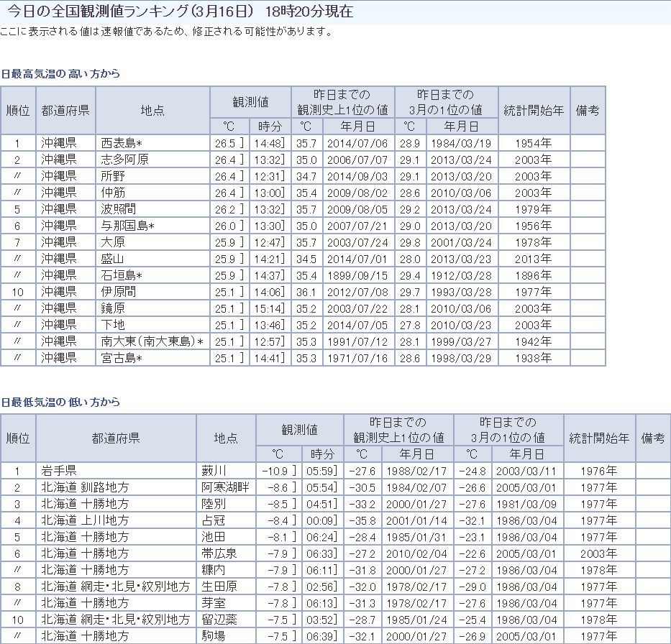Open the 藪川 station in low temperature table
The width and height of the screenshot is (671, 644).
pos(214,471)
